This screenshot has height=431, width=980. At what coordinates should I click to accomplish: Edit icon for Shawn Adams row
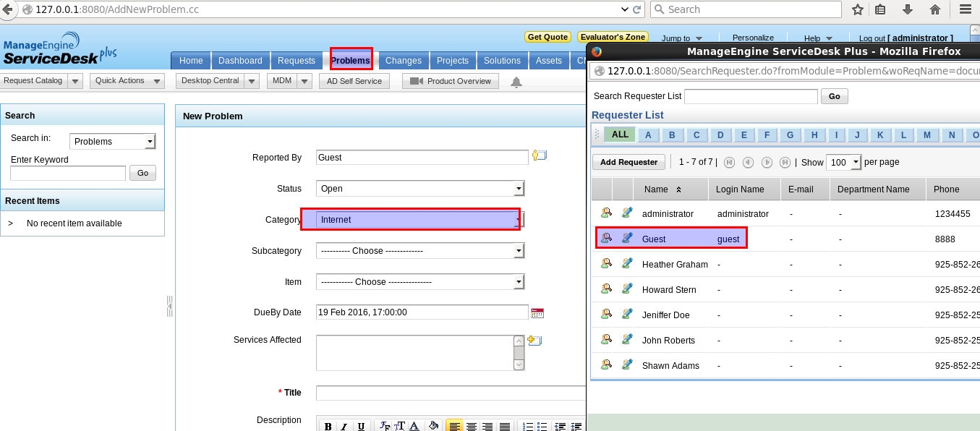627,365
